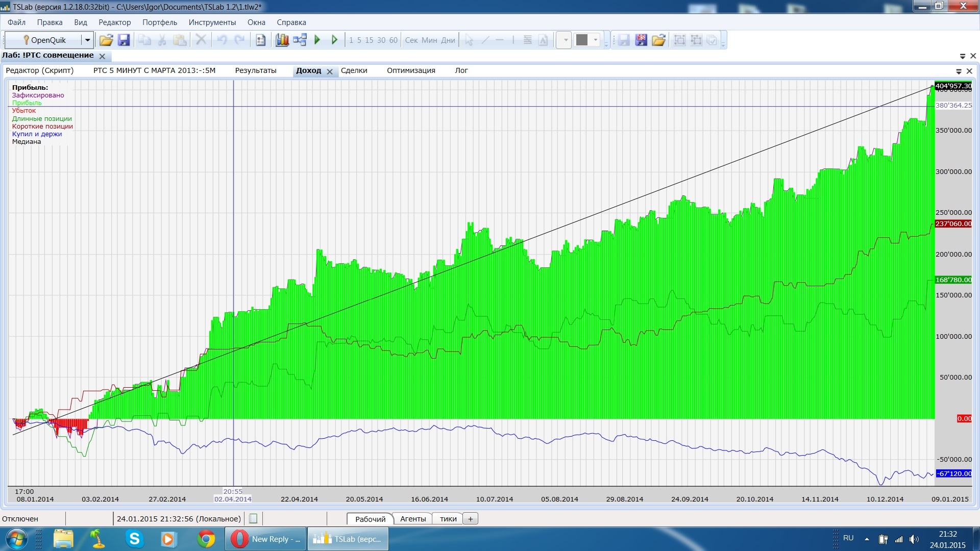Open the Инструменты menu

click(x=212, y=22)
